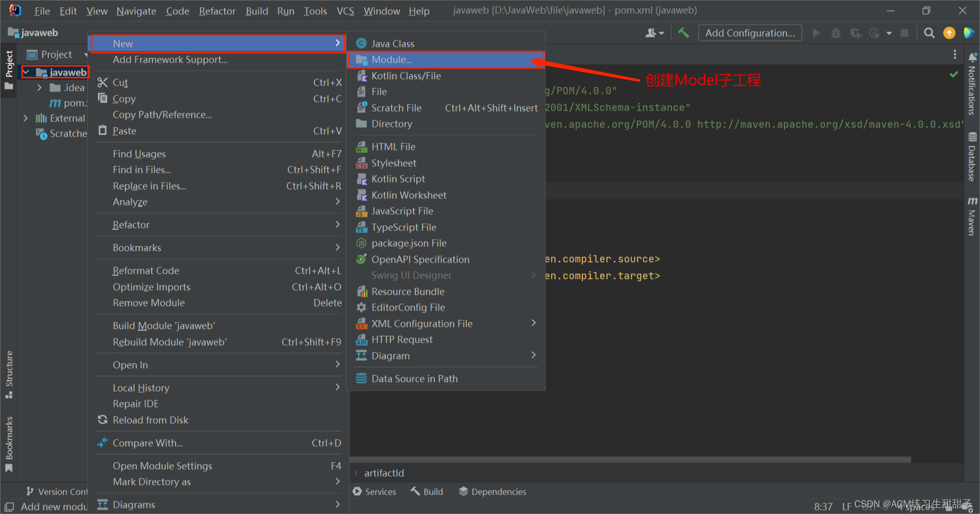Click artifactId breadcrumb in editor

[384, 473]
